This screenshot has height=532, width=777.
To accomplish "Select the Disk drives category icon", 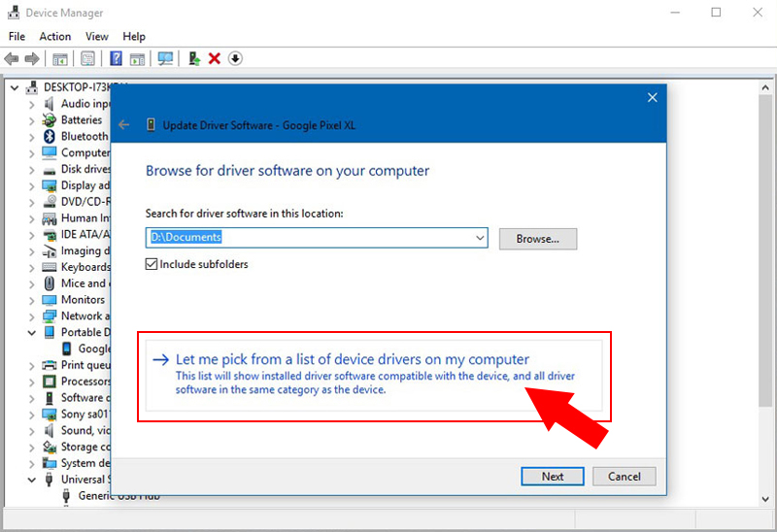I will coord(50,171).
